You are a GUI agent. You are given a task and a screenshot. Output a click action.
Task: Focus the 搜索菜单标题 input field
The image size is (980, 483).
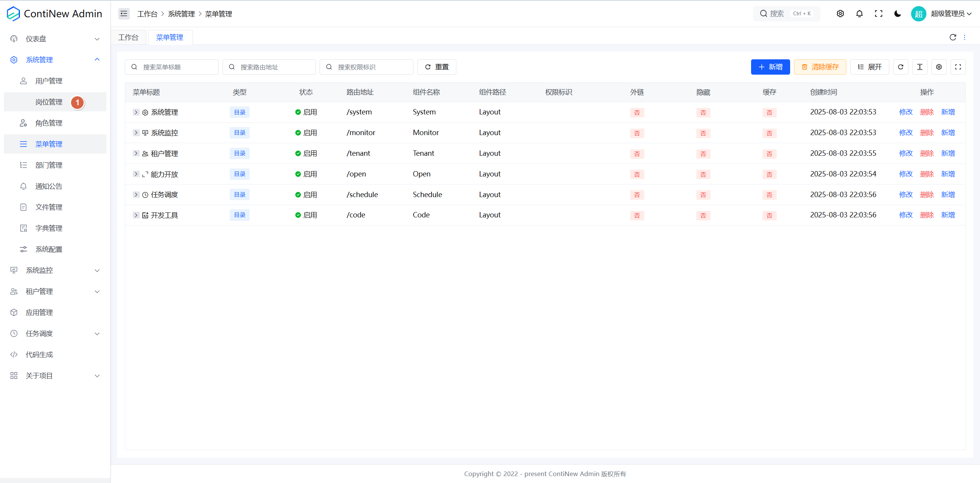[x=171, y=67]
